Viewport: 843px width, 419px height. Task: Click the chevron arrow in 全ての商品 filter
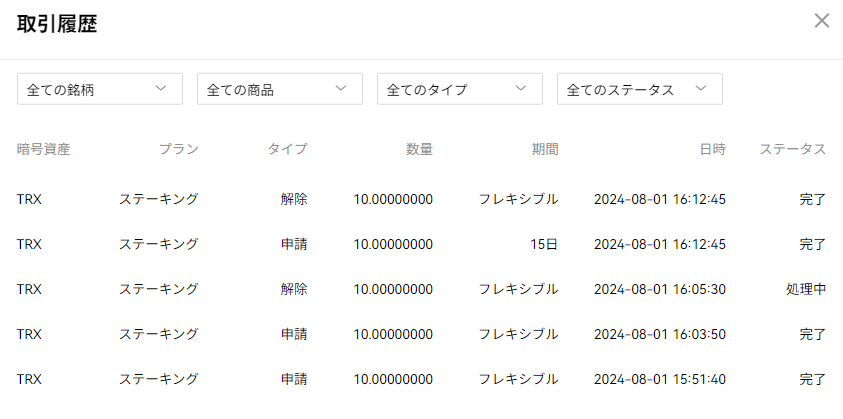point(340,89)
